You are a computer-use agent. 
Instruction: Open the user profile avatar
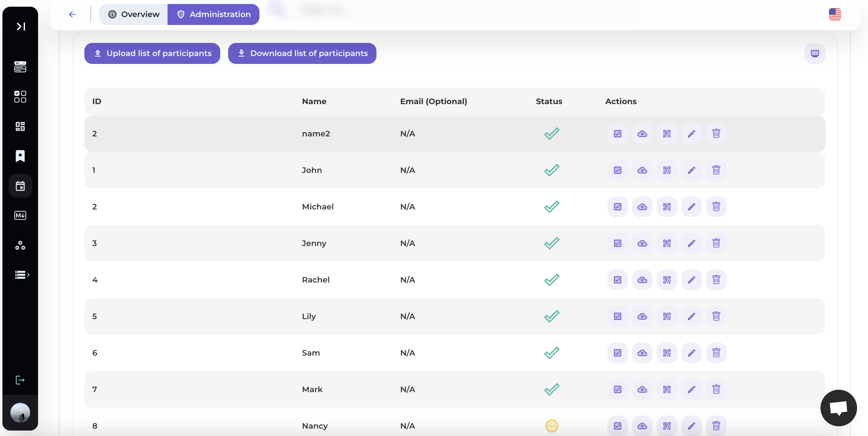pyautogui.click(x=20, y=413)
